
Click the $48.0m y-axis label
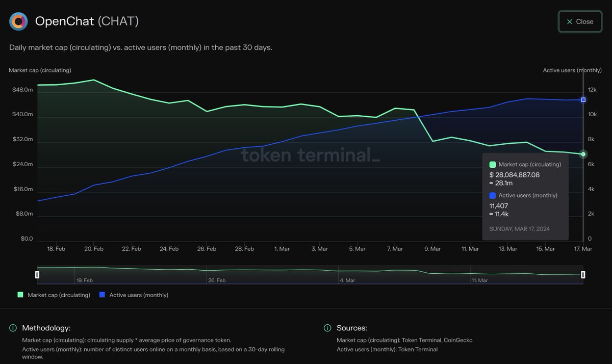(22, 90)
